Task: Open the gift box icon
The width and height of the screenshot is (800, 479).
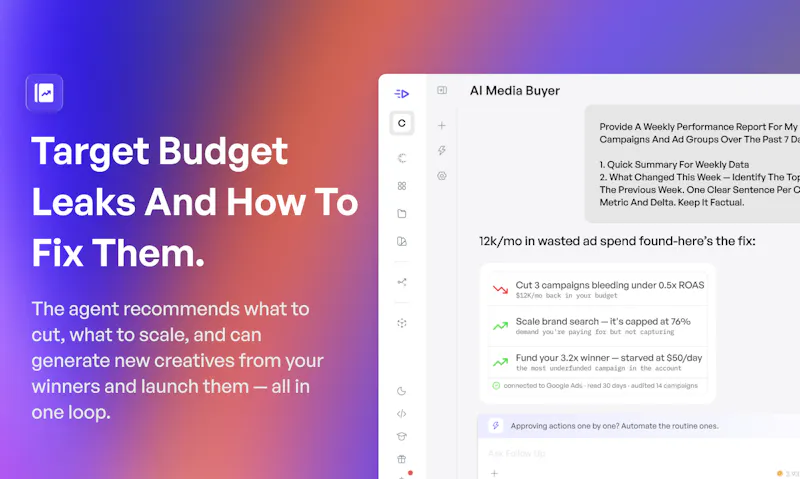Action: pyautogui.click(x=402, y=459)
